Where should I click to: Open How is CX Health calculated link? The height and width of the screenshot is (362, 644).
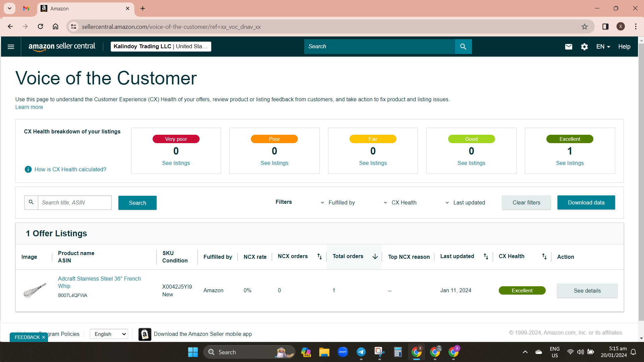point(70,170)
